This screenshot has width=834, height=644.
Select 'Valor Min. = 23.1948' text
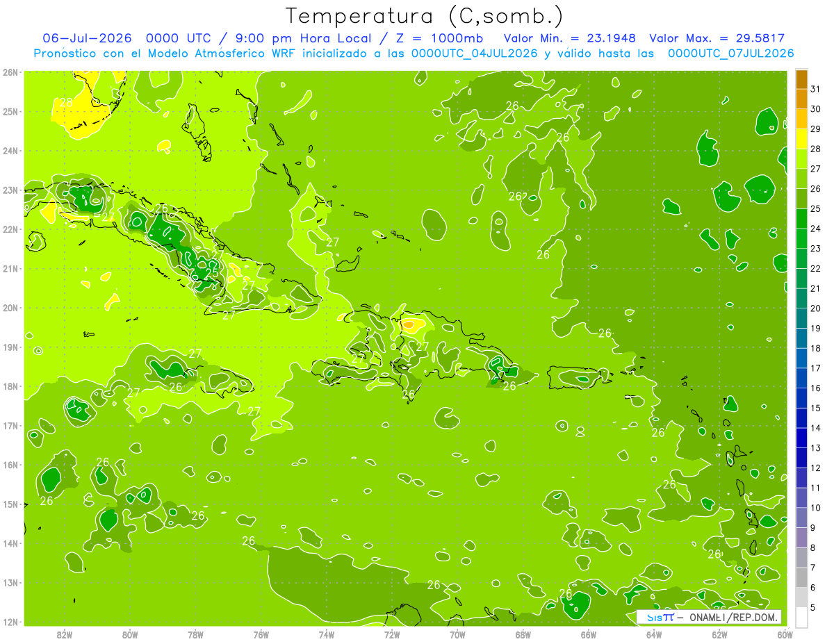pos(570,38)
